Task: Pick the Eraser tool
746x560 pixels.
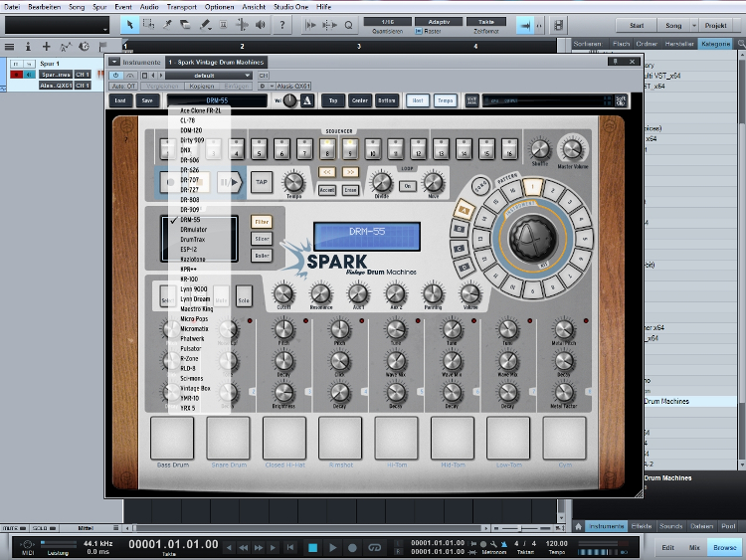Action: pyautogui.click(x=186, y=25)
